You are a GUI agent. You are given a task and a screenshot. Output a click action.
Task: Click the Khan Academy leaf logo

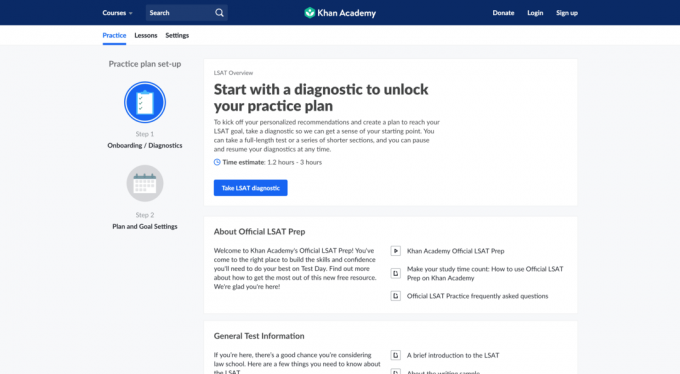(310, 13)
